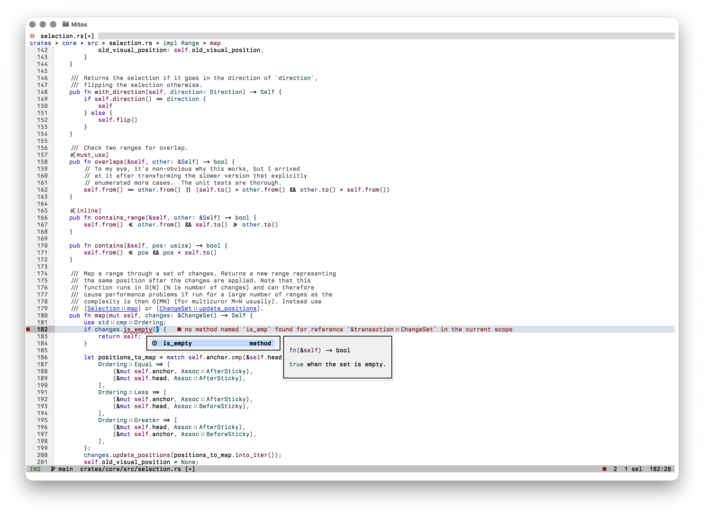Select the 'map' breadcrumb segment
704x514 pixels.
[x=215, y=43]
